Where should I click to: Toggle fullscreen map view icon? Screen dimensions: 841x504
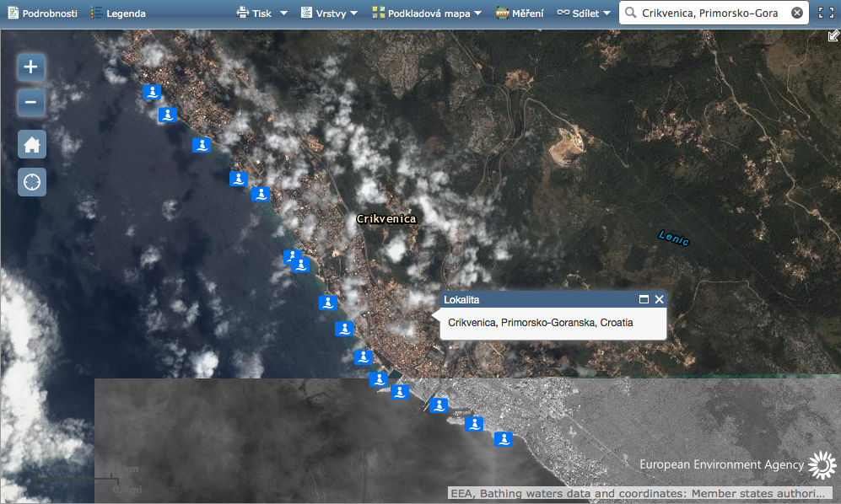point(826,13)
